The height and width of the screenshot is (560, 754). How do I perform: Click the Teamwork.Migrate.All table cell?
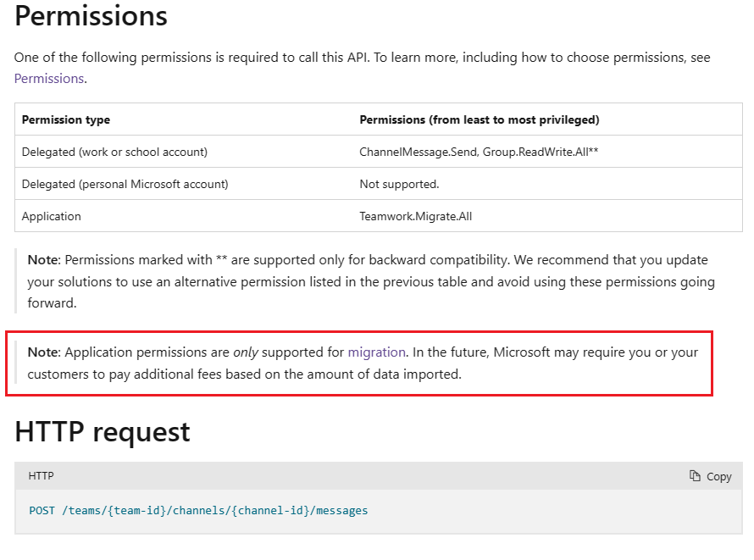[x=417, y=216]
